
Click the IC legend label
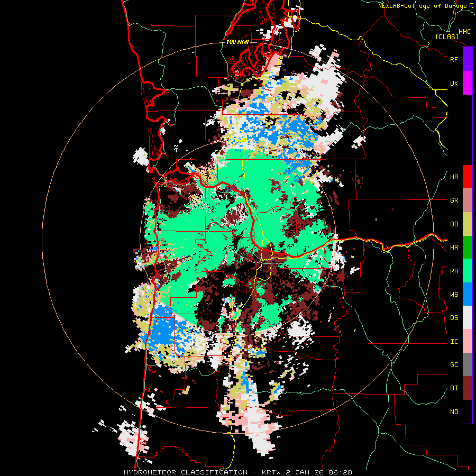[454, 342]
